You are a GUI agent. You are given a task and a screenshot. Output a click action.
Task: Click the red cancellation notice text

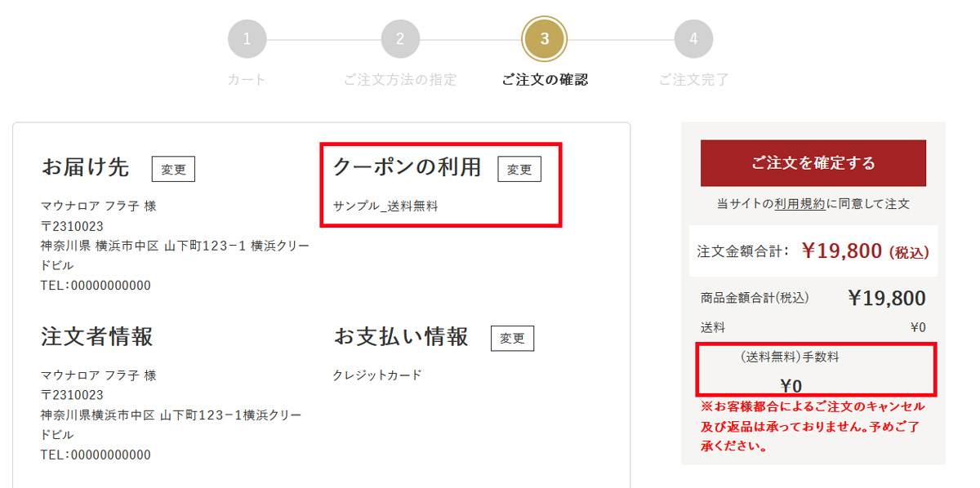pos(813,426)
